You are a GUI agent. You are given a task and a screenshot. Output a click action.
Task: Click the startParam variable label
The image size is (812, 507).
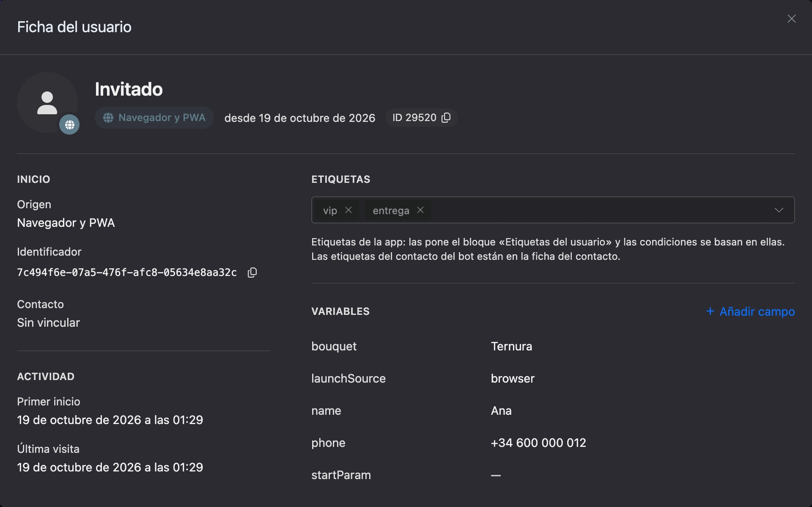click(341, 475)
